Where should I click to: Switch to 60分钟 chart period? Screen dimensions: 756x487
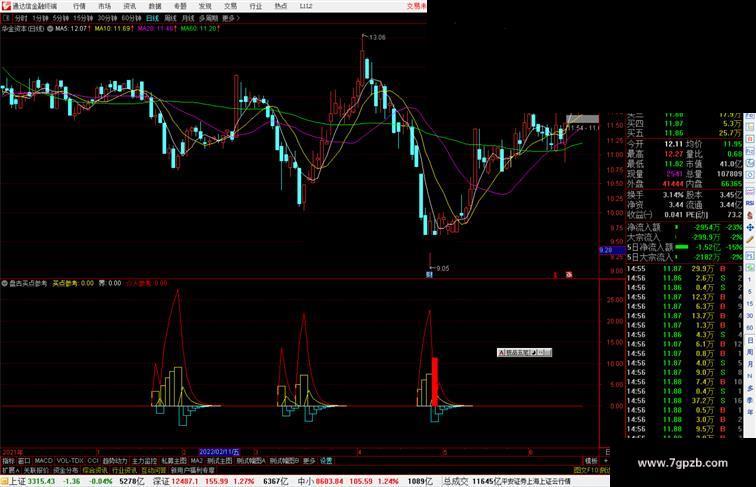(x=131, y=18)
